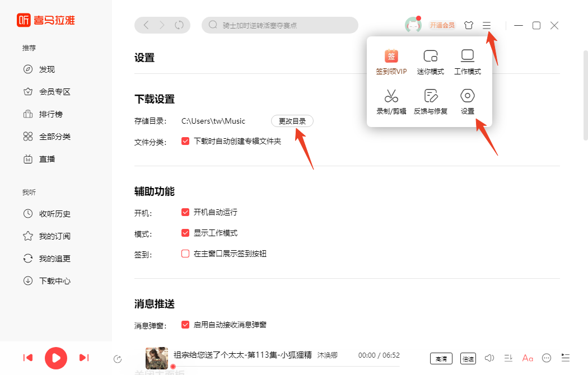Click the author name 沐涣卿
This screenshot has height=375, width=588.
point(328,355)
